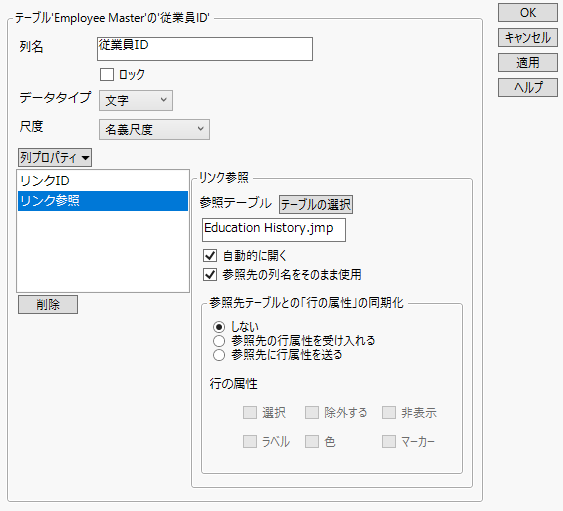Screen dimensions: 563x511
Task: Click the 削除 button
Action: point(48,305)
